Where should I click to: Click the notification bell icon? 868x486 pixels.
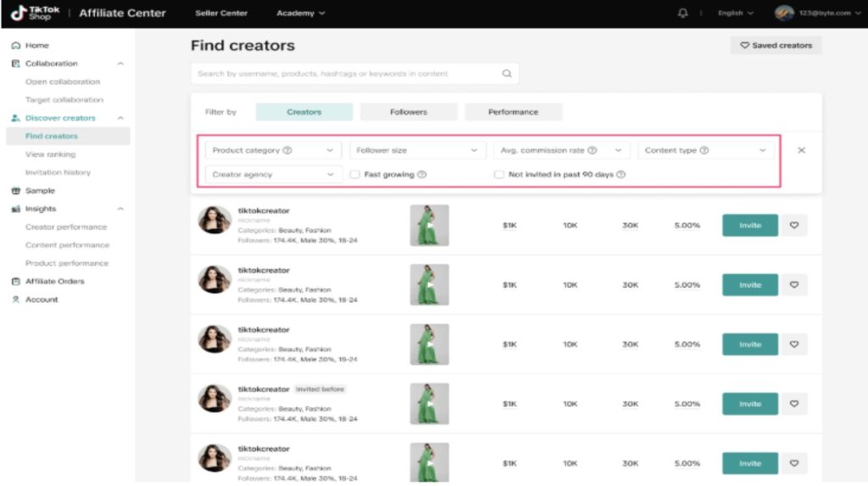pyautogui.click(x=683, y=14)
